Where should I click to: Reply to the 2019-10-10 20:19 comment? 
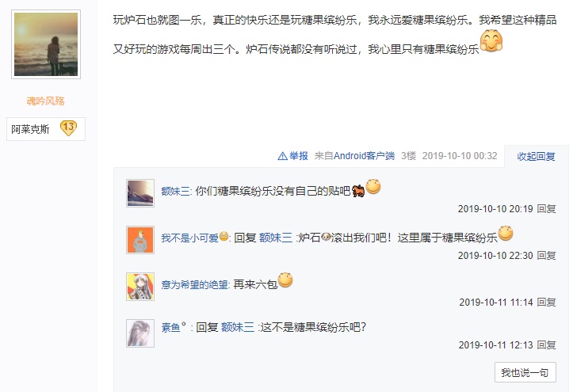546,209
